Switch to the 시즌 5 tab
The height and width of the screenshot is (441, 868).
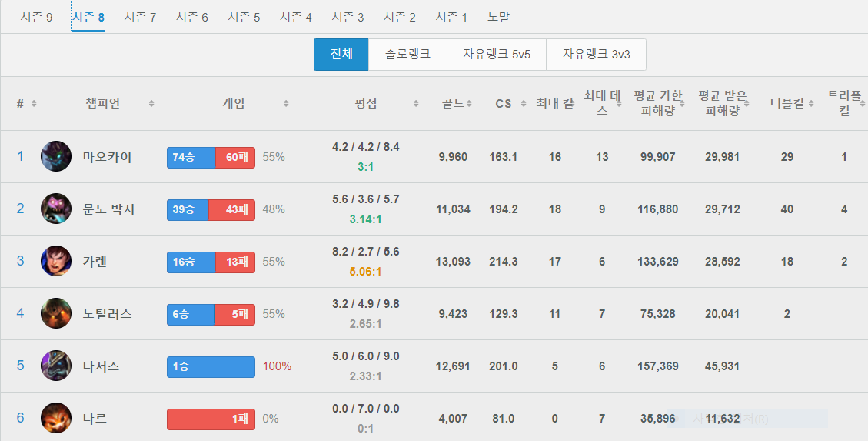coord(244,17)
